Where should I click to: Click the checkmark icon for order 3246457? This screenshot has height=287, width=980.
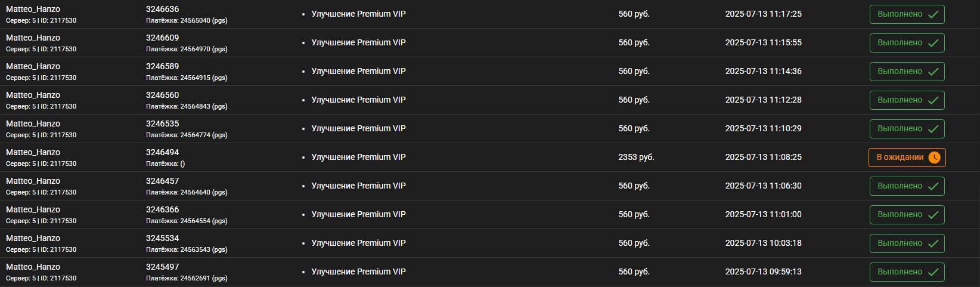[933, 186]
